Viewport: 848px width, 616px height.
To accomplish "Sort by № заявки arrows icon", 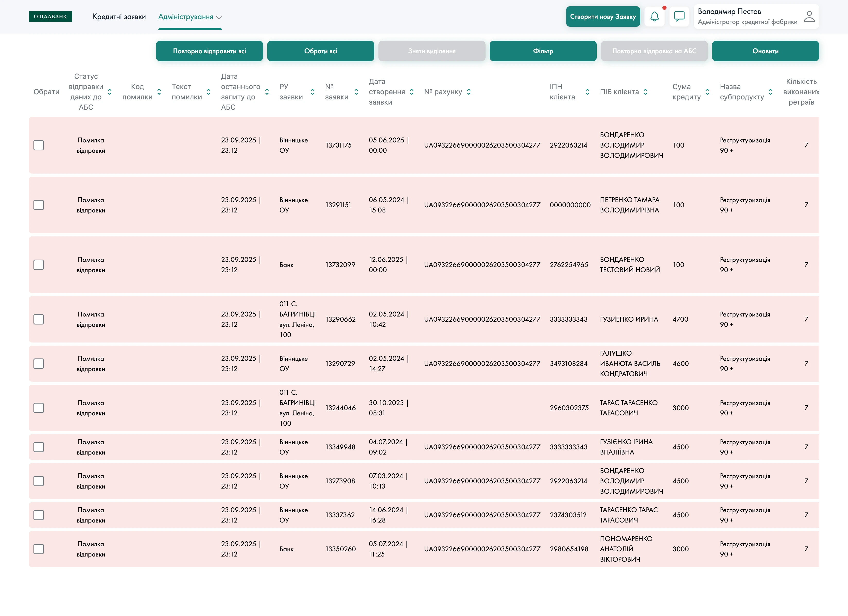I will [356, 92].
